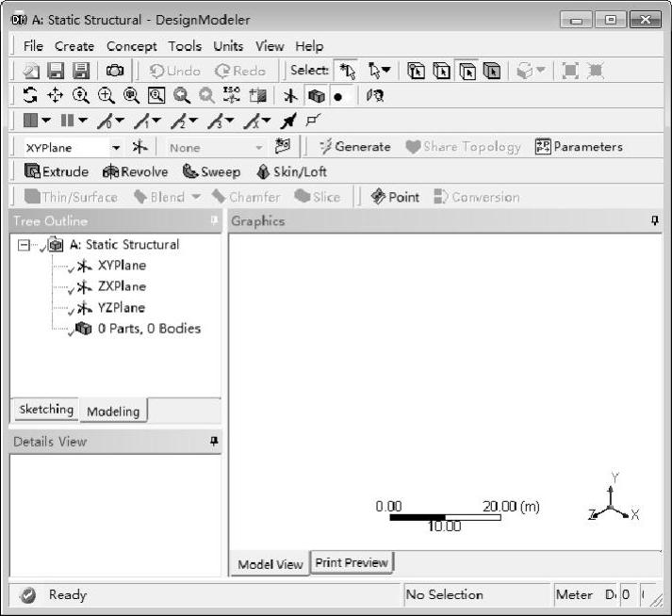Click the Extrude button
Viewport: 672px width, 616px height.
[x=57, y=171]
